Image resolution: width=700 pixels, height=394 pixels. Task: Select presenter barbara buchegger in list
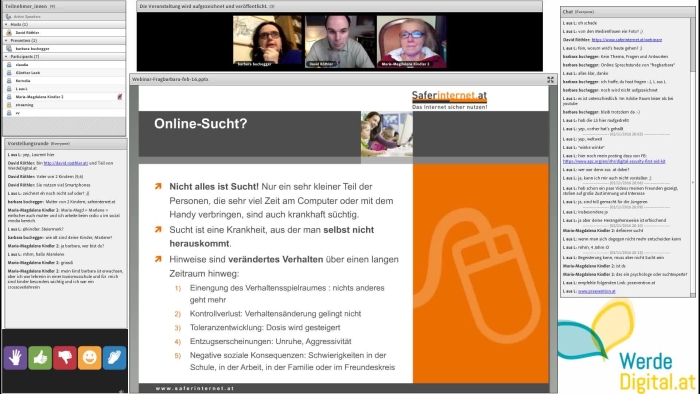(64, 49)
